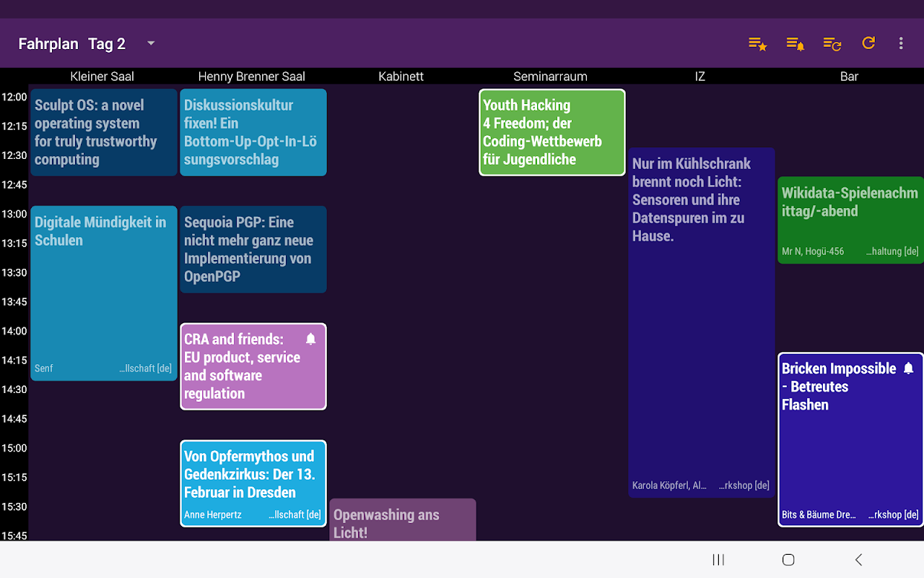Click speaker Karola Köpferl text

point(669,486)
